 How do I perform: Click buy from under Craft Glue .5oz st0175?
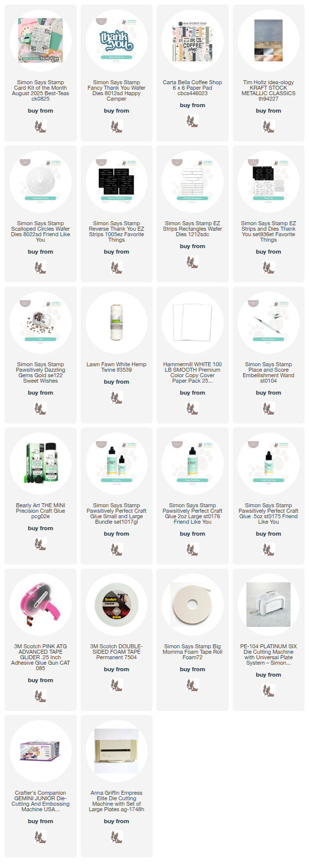(268, 534)
